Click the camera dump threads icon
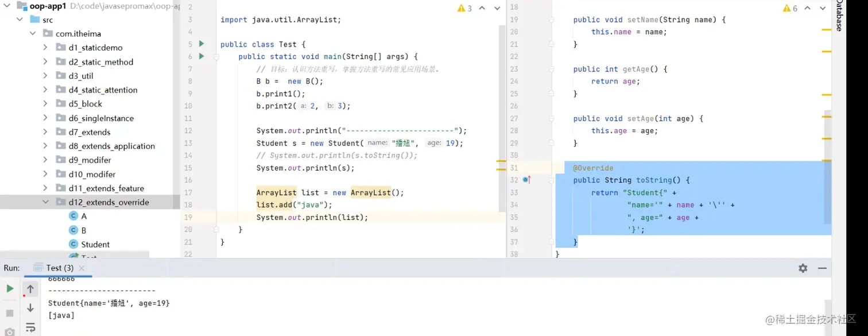 point(10,333)
